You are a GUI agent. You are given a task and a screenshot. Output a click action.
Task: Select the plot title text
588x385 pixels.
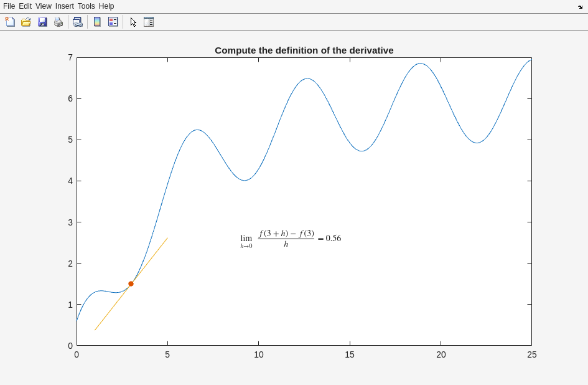coord(304,50)
